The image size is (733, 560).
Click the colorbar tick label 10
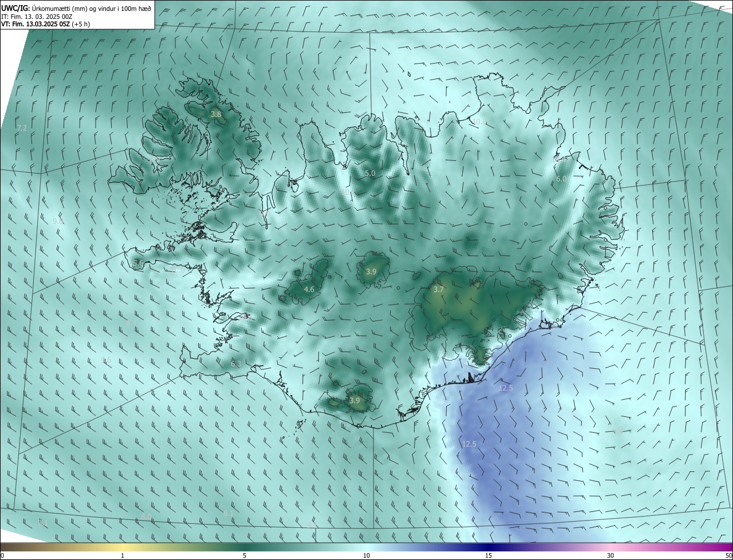click(366, 555)
